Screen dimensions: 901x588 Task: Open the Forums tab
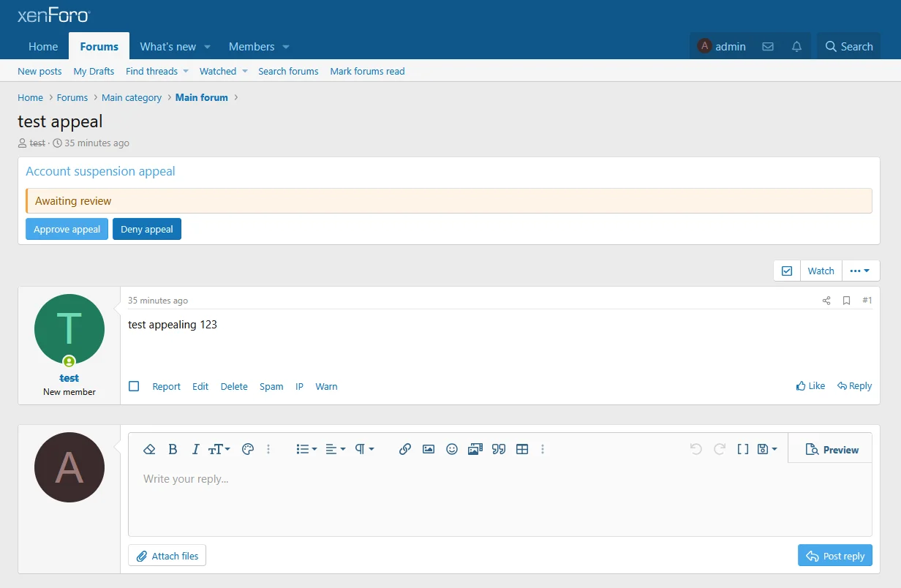tap(99, 46)
